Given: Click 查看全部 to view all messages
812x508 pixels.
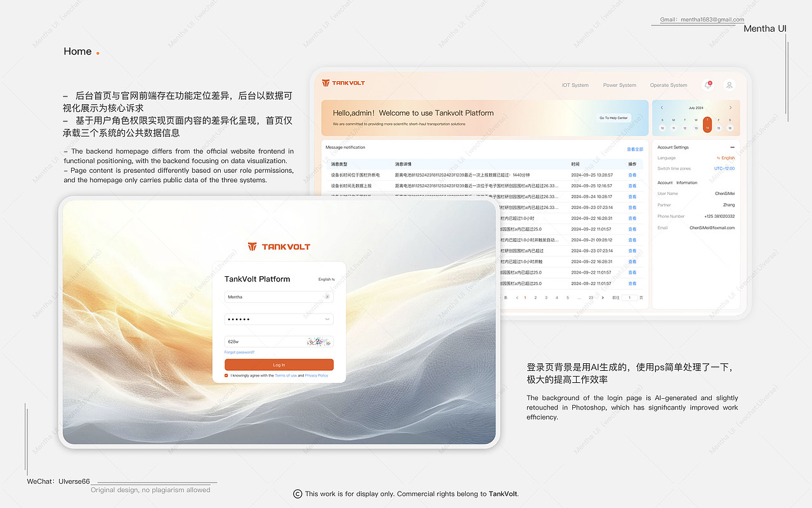Looking at the screenshot, I should [x=635, y=149].
